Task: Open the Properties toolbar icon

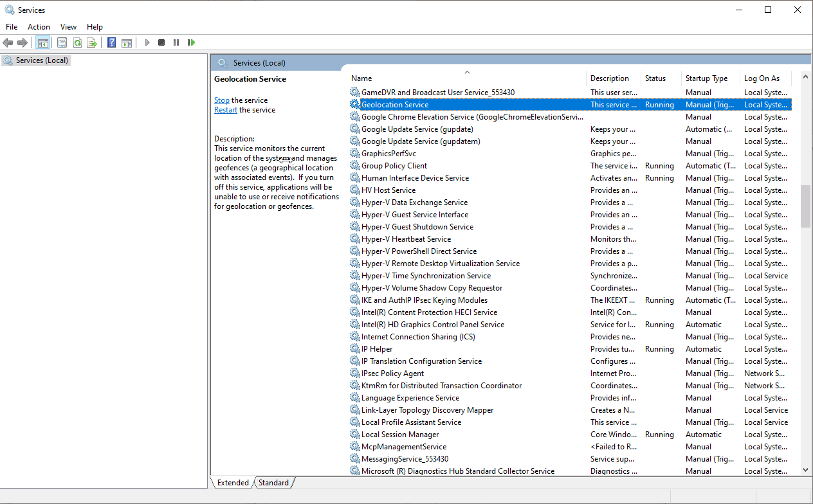Action: (62, 43)
